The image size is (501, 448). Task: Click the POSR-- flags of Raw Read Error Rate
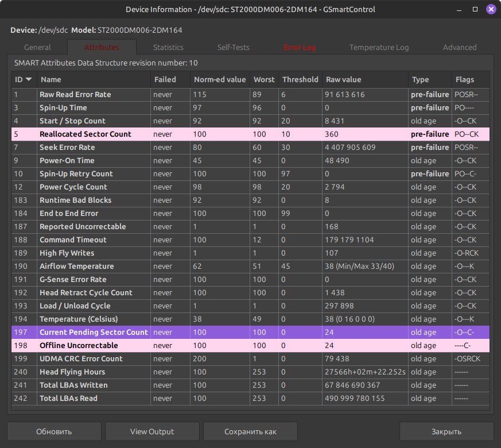tap(466, 95)
